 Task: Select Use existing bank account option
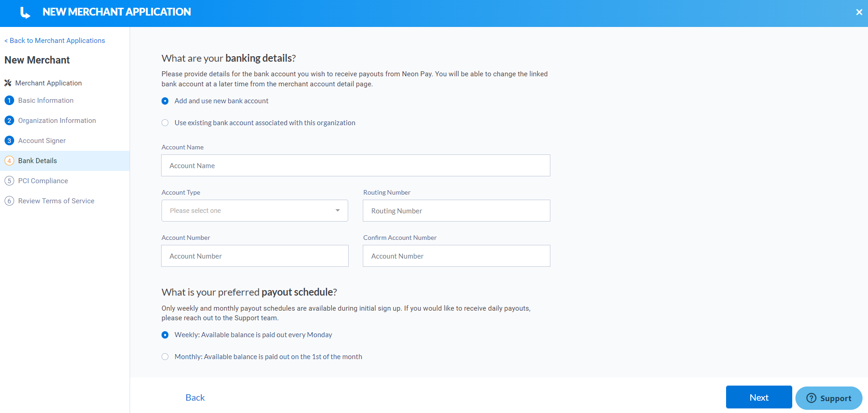pos(165,122)
